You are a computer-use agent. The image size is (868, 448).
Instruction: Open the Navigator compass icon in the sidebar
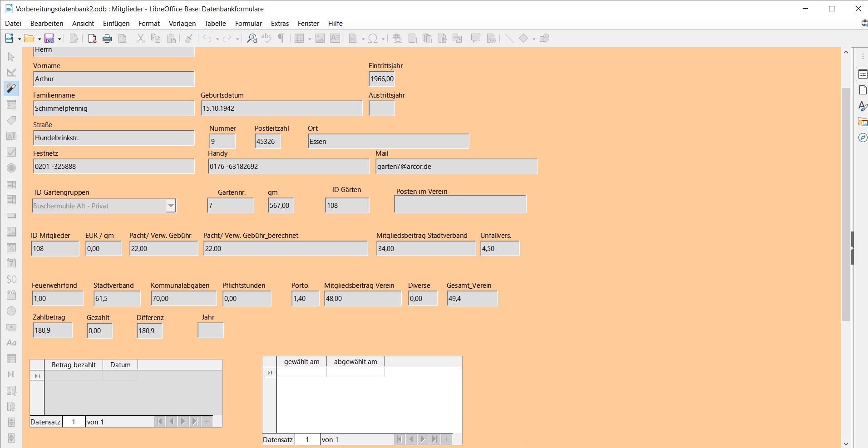(x=863, y=138)
